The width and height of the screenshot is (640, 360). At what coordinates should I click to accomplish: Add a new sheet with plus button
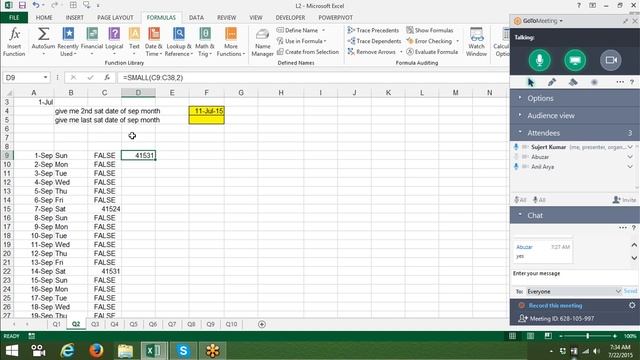pyautogui.click(x=262, y=324)
